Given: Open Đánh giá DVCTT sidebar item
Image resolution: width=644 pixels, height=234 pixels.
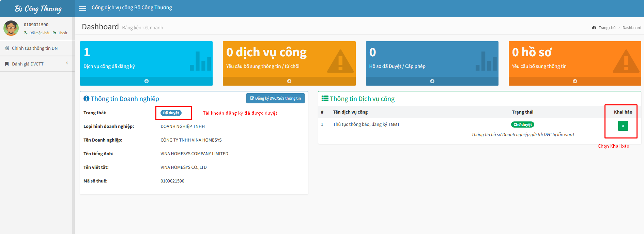Looking at the screenshot, I should click(x=28, y=64).
